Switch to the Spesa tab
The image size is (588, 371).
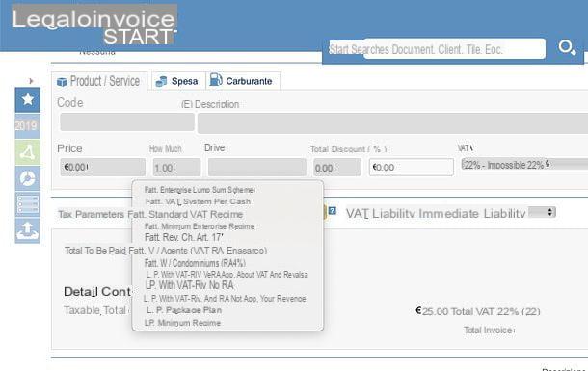(x=177, y=81)
